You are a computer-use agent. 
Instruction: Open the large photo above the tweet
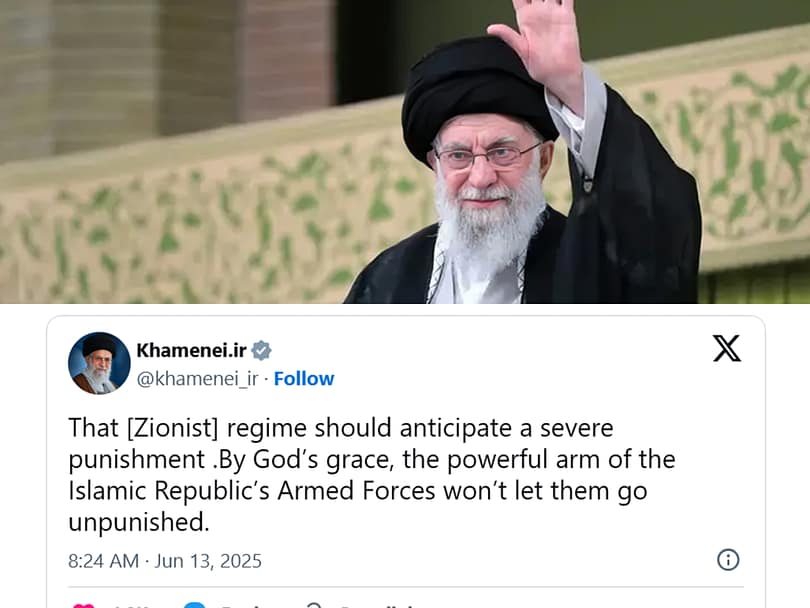[x=405, y=151]
